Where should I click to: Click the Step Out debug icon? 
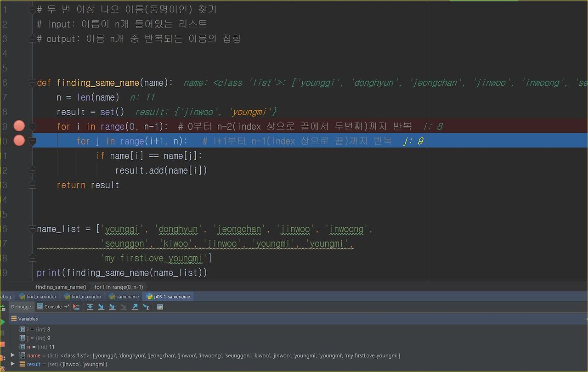click(135, 307)
